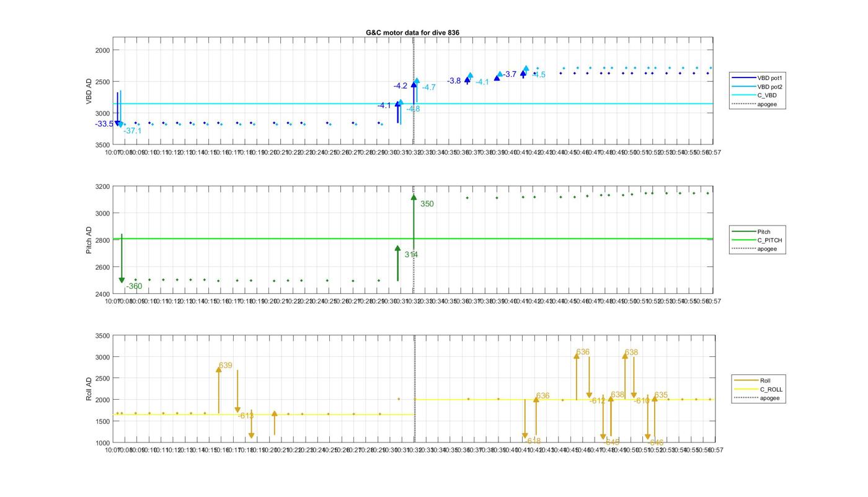Click the "-360" pitch data label
Screen dimensions: 868x497
134,286
